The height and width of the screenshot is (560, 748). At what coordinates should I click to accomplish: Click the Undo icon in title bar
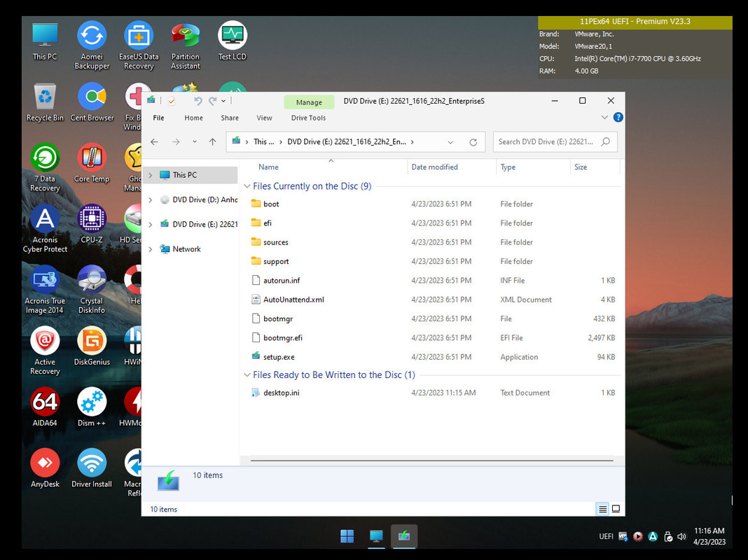(198, 101)
